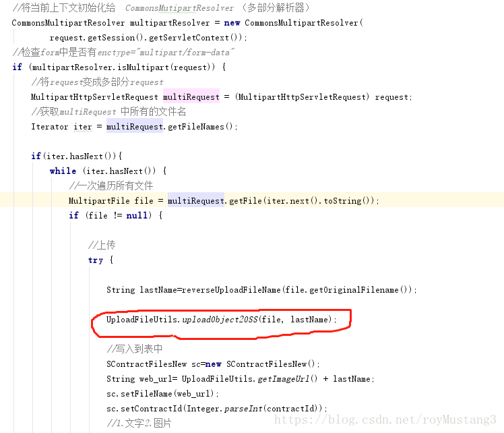Click comment '//一次遍历所有文件'

111,185
